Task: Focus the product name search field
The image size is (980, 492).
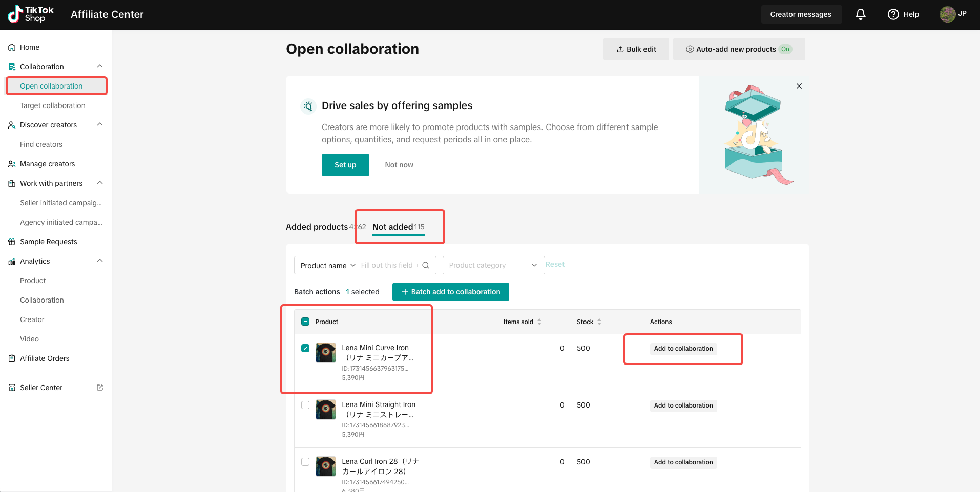Action: pos(388,265)
